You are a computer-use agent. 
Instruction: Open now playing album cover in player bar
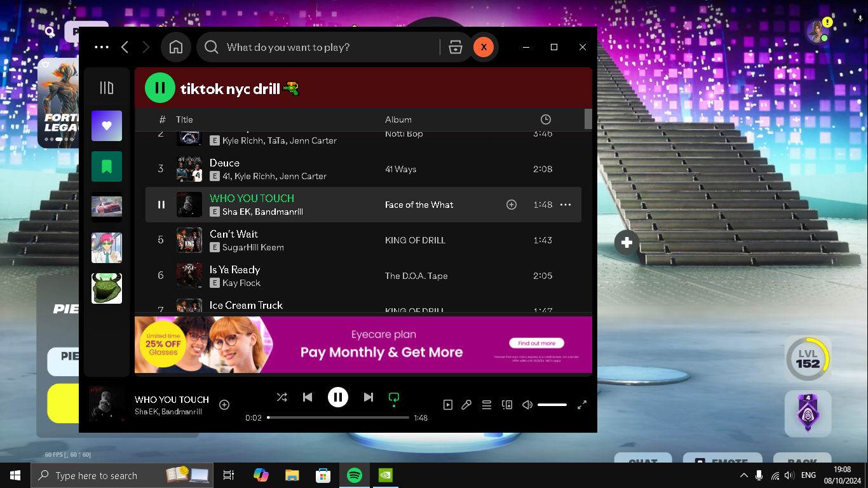(x=107, y=403)
